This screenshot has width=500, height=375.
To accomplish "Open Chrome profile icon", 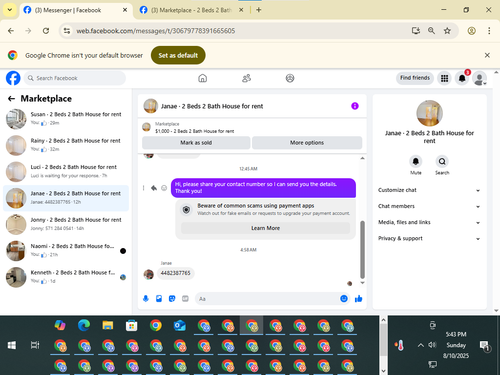I will (x=471, y=31).
